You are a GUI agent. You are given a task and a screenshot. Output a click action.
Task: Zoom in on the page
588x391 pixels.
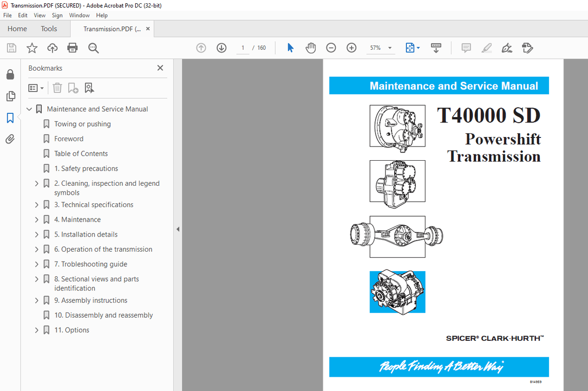click(x=351, y=47)
